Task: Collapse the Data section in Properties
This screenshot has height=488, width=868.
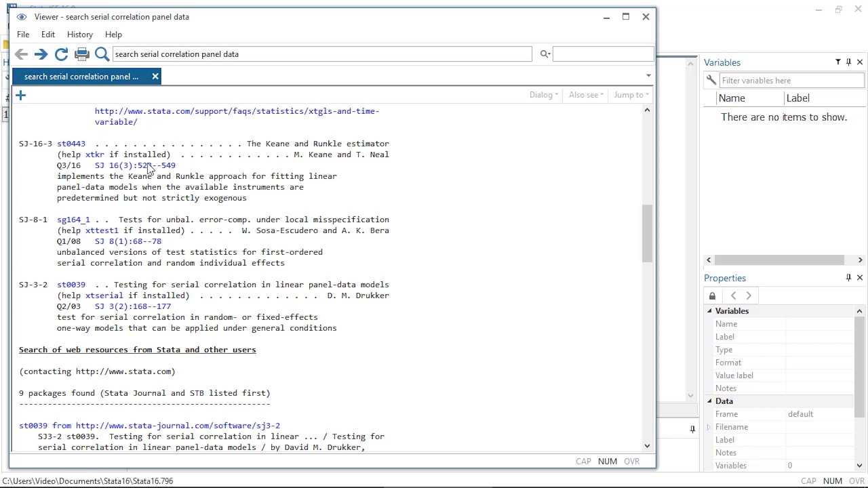Action: pos(710,401)
